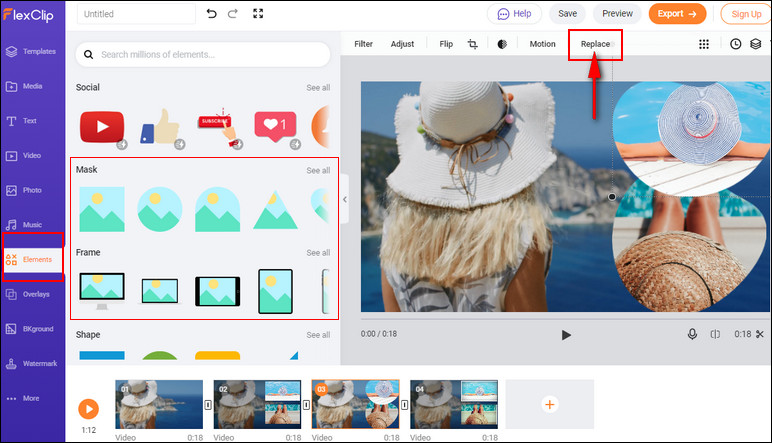Add the Subscribe button element
The height and width of the screenshot is (443, 772).
pyautogui.click(x=218, y=127)
